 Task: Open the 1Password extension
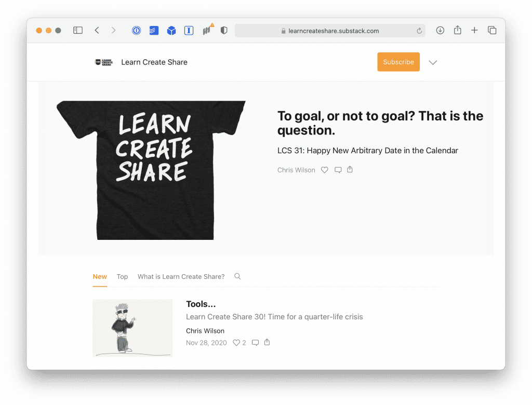click(137, 31)
